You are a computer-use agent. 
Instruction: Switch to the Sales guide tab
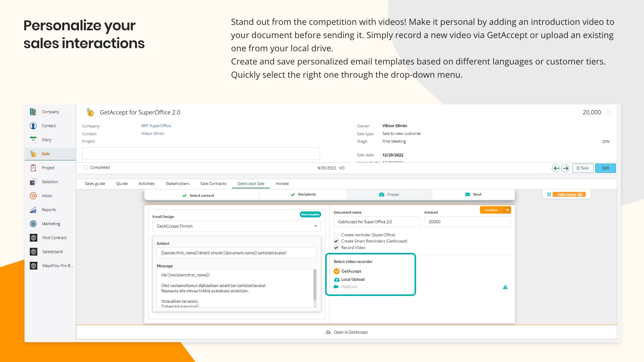tap(95, 184)
